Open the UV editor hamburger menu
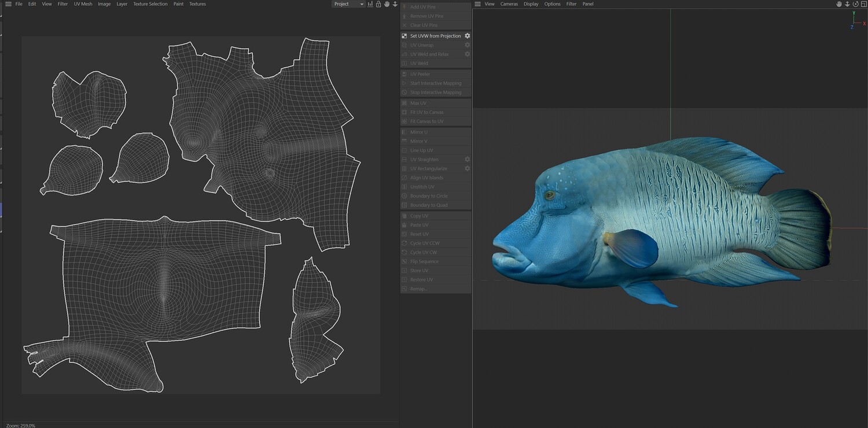Screen dimensions: 868x428 [8, 4]
